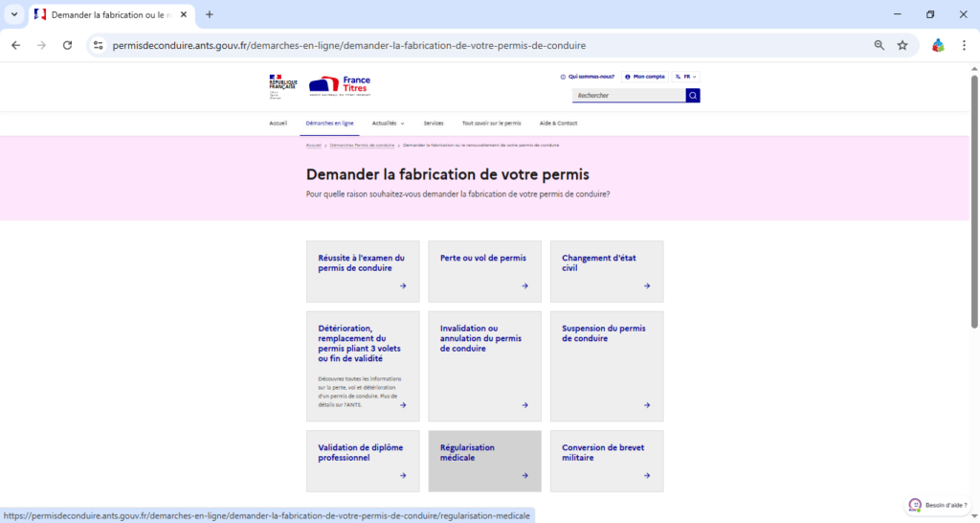Open the tab search chevron in Chrome
This screenshot has height=523, width=980.
pos(14,14)
